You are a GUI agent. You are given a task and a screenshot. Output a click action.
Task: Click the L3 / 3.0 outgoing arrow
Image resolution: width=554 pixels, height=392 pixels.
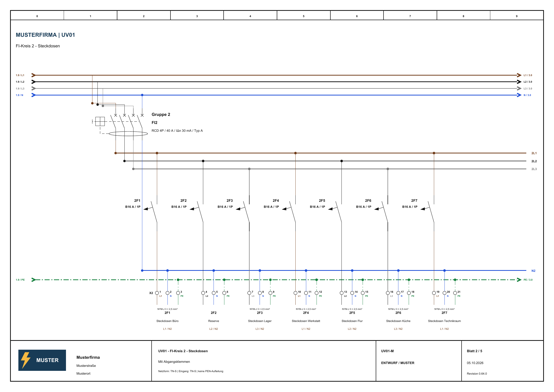coord(519,88)
